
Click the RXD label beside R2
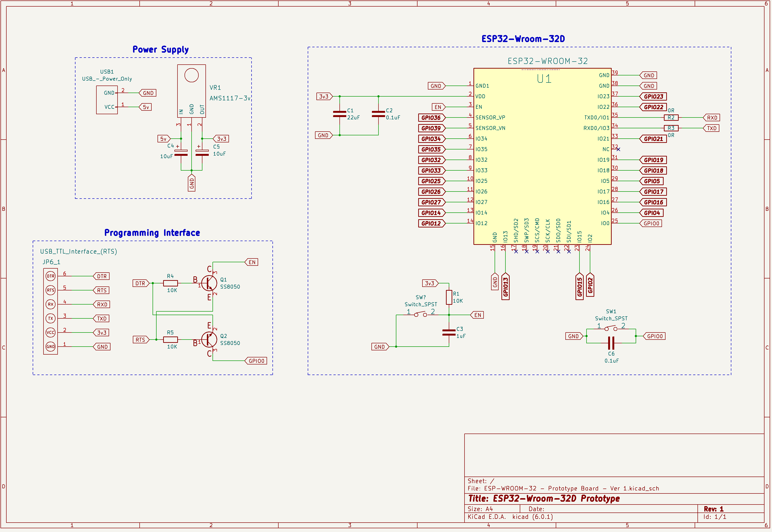tap(712, 118)
